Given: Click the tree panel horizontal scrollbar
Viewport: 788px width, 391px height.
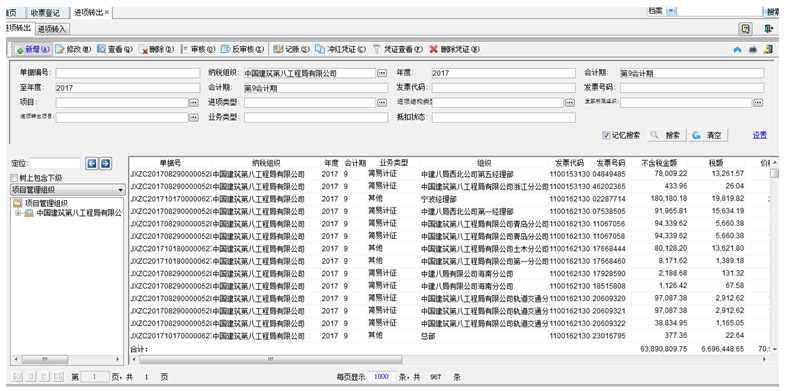Looking at the screenshot, I should pos(45,360).
